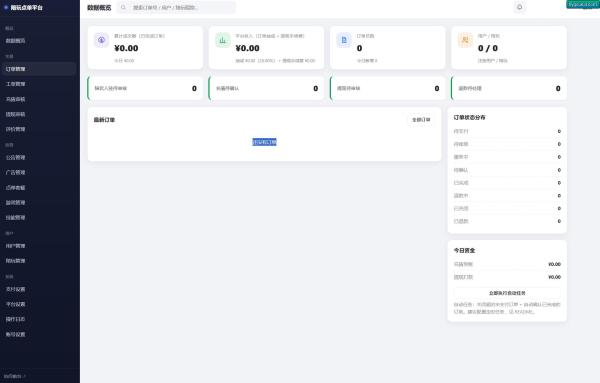
Task: Click the 待支付 status row
Action: click(x=507, y=131)
